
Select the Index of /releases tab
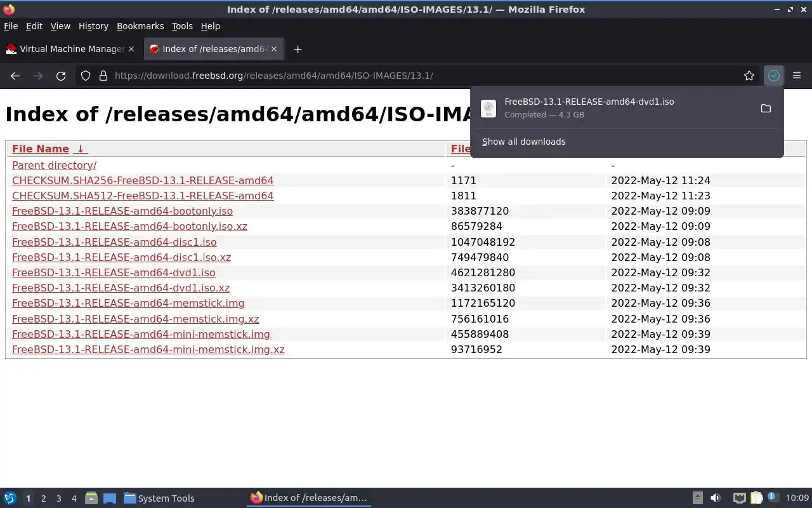(214, 49)
